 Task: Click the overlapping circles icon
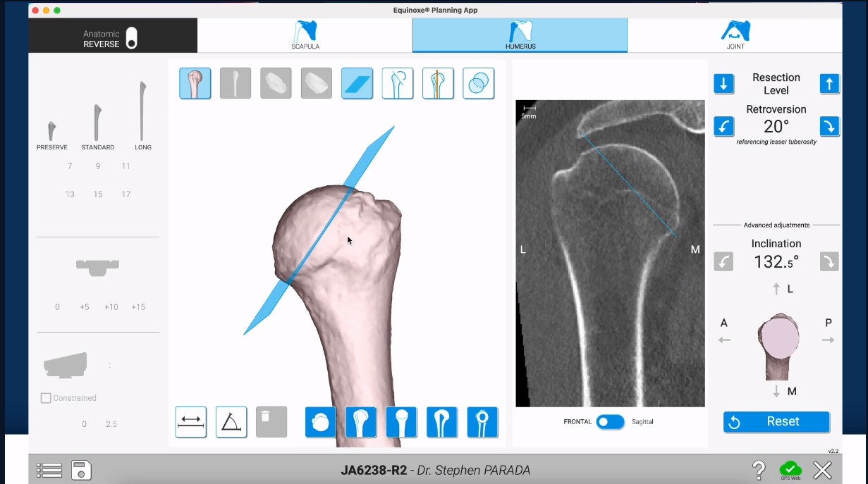[478, 83]
